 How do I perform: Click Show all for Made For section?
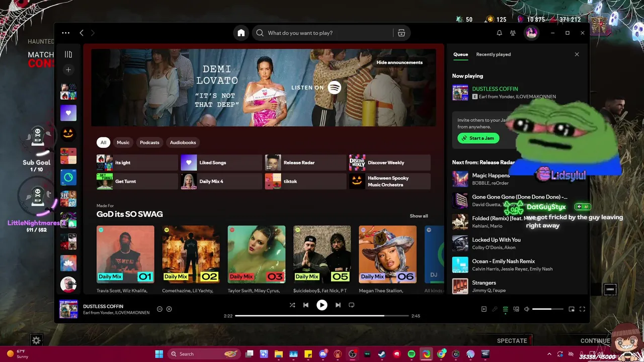point(419,216)
